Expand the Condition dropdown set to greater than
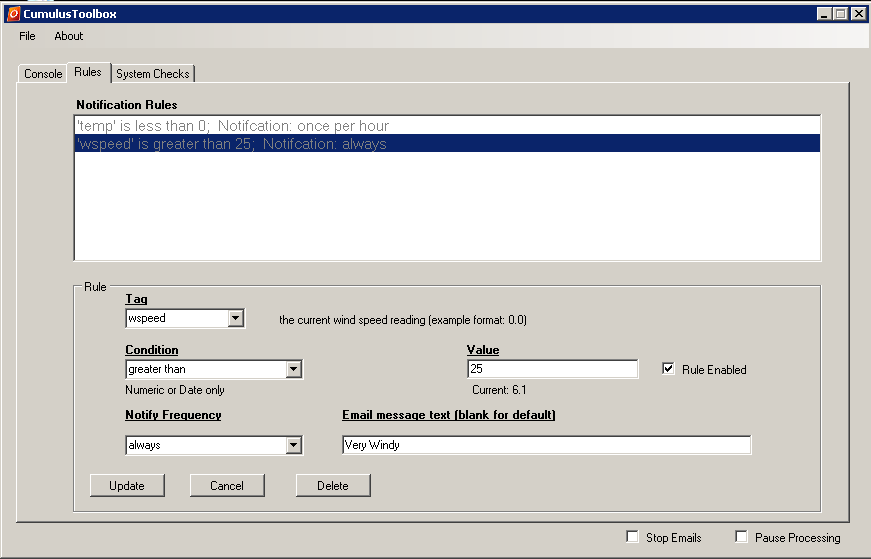This screenshot has height=559, width=871. click(293, 370)
